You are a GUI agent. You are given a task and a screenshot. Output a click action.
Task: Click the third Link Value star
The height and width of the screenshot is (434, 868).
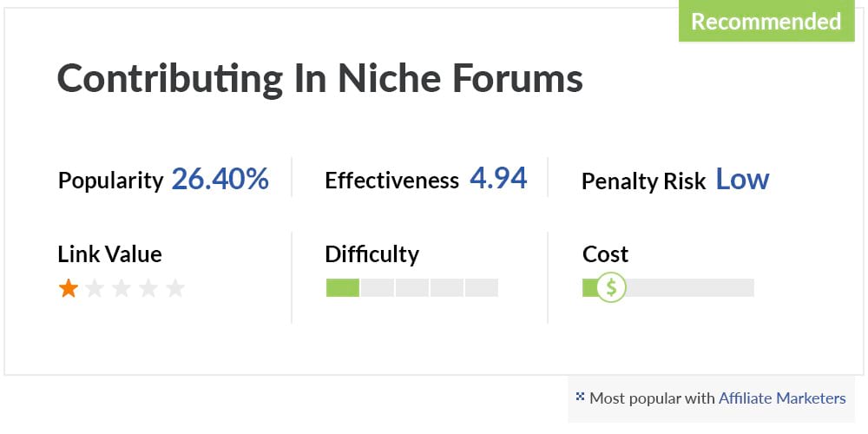(x=122, y=288)
